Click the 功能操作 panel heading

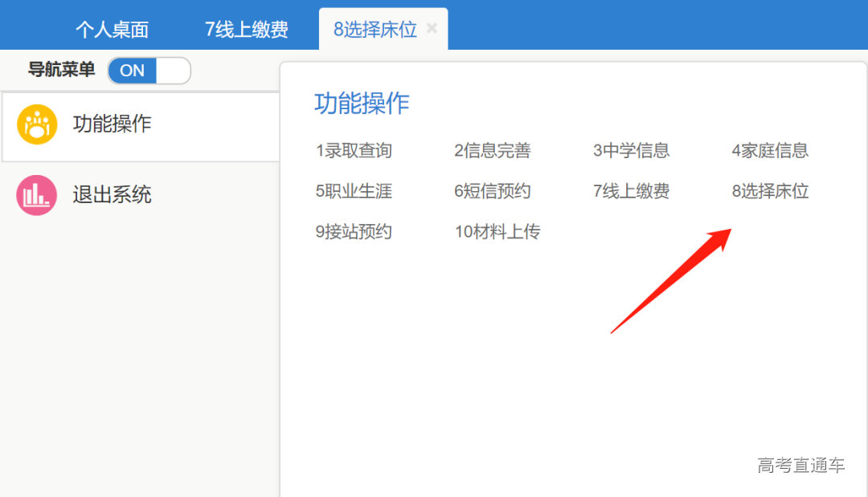tap(361, 103)
